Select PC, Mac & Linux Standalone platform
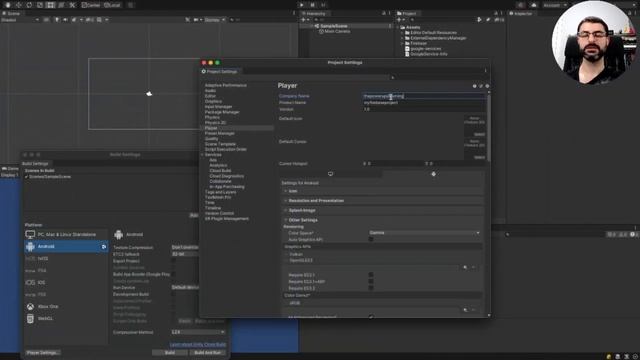 pyautogui.click(x=66, y=235)
